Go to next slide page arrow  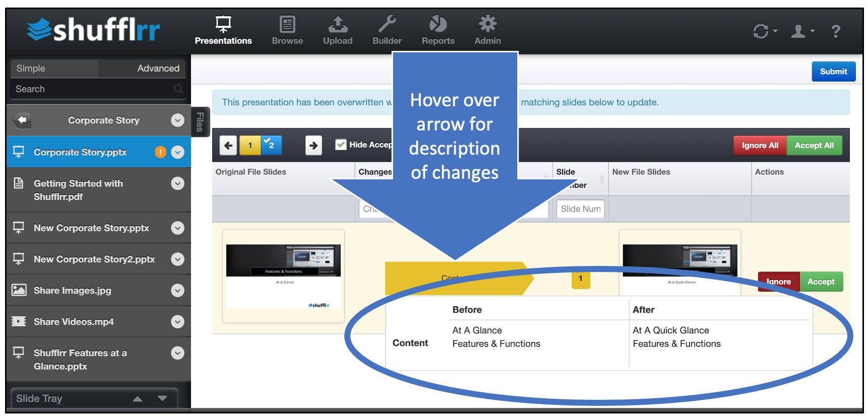click(314, 146)
